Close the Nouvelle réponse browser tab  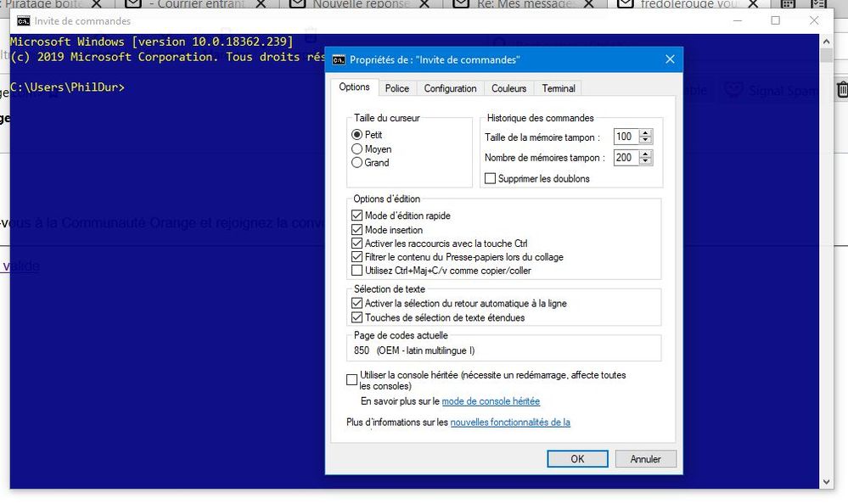click(x=425, y=4)
